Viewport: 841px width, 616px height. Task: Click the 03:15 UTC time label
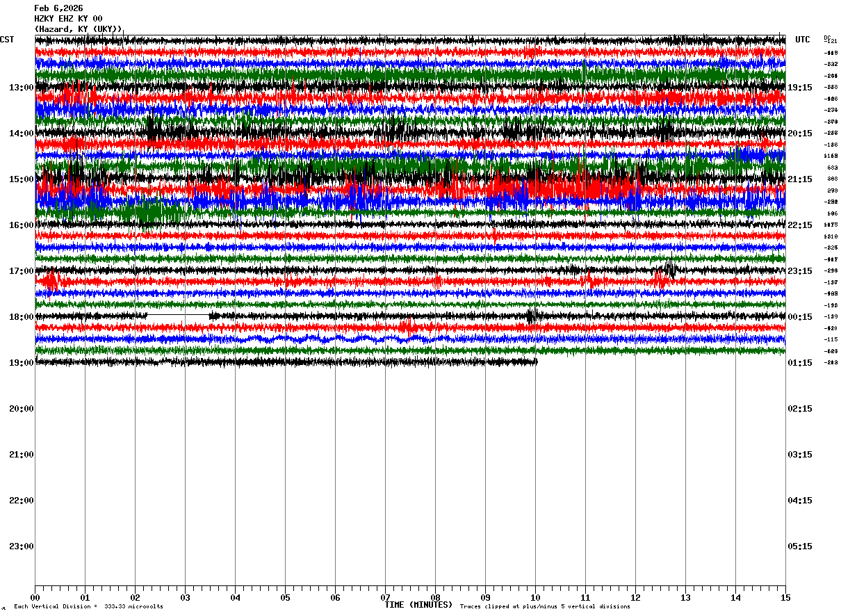800,455
